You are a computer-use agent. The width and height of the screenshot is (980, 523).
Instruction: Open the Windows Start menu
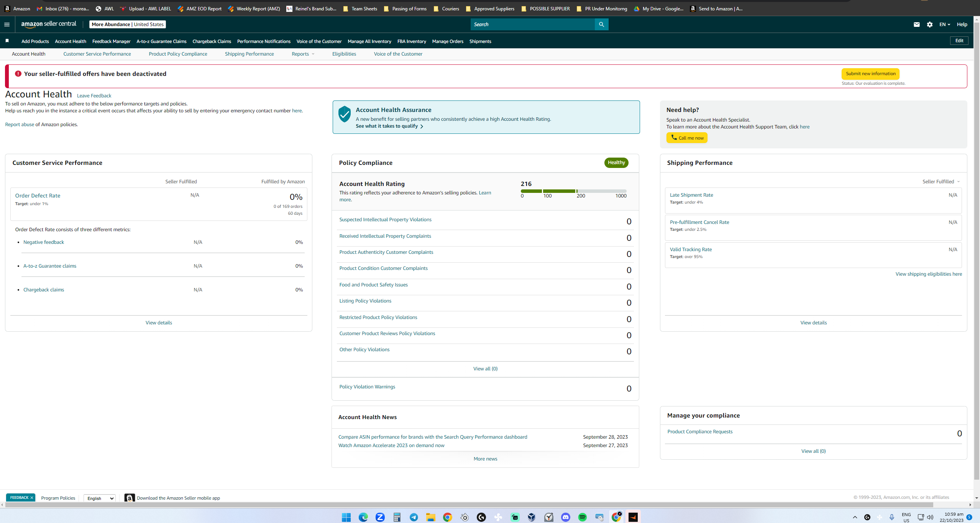[346, 517]
